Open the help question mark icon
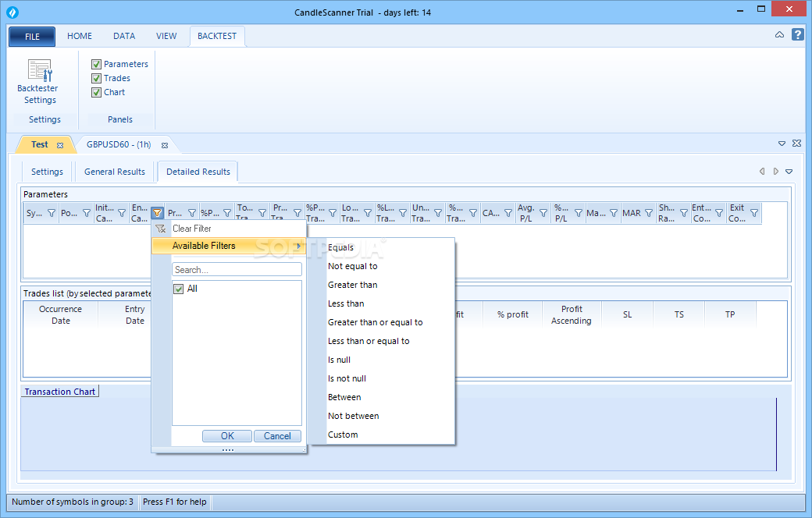The height and width of the screenshot is (518, 812). click(x=798, y=35)
